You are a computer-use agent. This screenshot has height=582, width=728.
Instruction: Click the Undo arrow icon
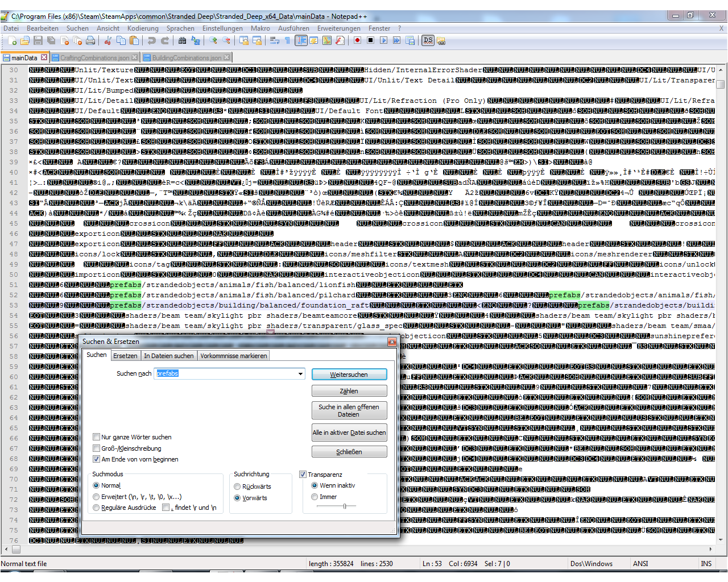coord(151,40)
